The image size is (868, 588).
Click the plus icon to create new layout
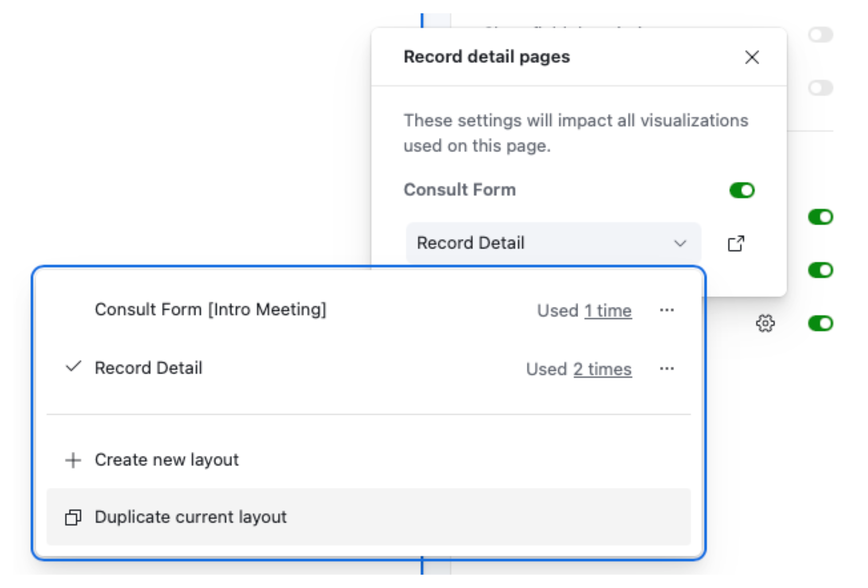point(73,459)
